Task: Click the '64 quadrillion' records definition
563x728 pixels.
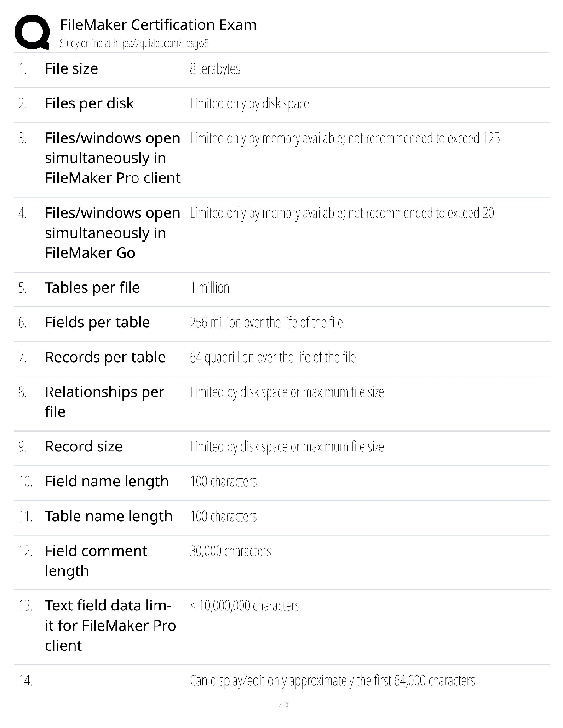Action: [273, 358]
